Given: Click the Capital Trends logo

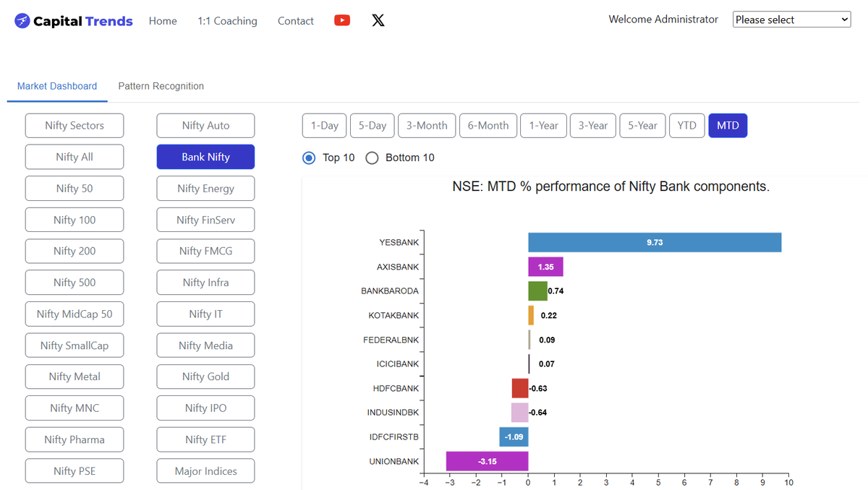Looking at the screenshot, I should [x=74, y=21].
